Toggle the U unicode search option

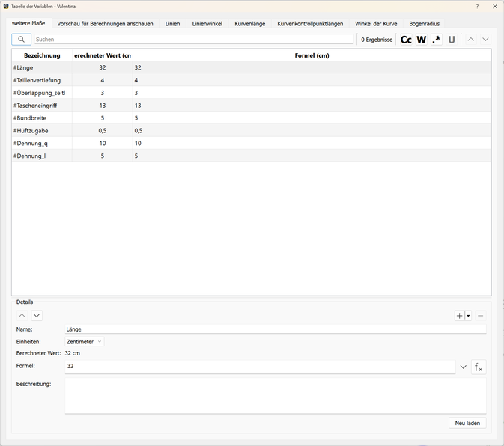[452, 40]
